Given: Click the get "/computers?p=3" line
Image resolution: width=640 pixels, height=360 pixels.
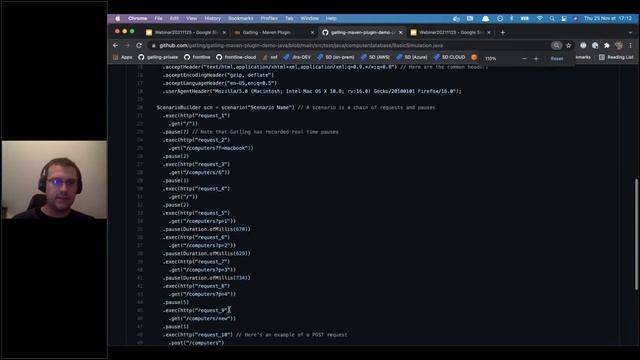Looking at the screenshot, I should (x=202, y=270).
